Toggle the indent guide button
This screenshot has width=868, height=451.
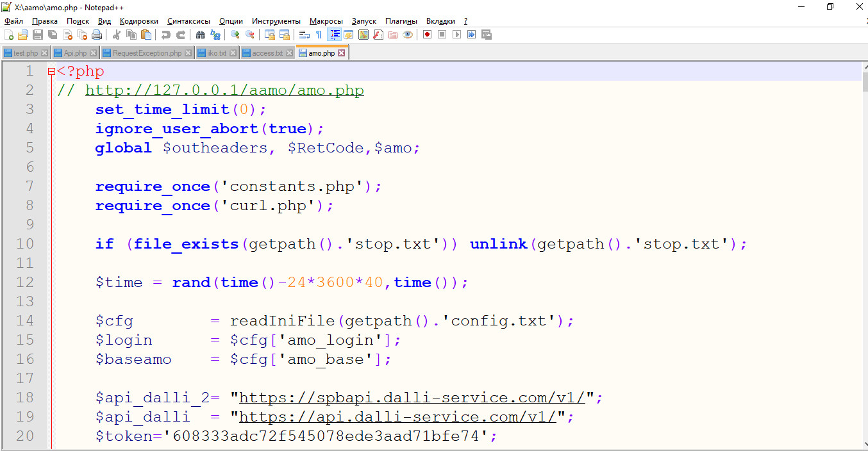334,35
